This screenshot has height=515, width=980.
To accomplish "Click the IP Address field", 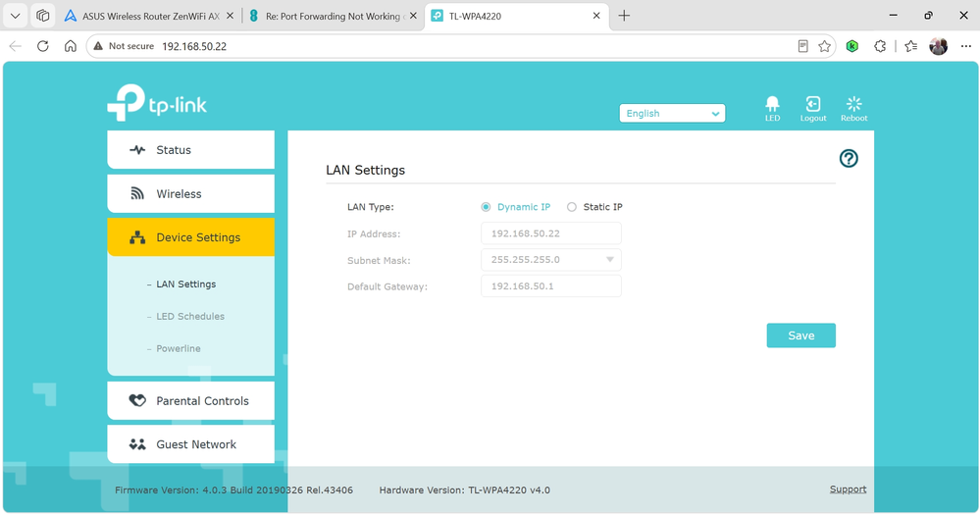I will 550,233.
